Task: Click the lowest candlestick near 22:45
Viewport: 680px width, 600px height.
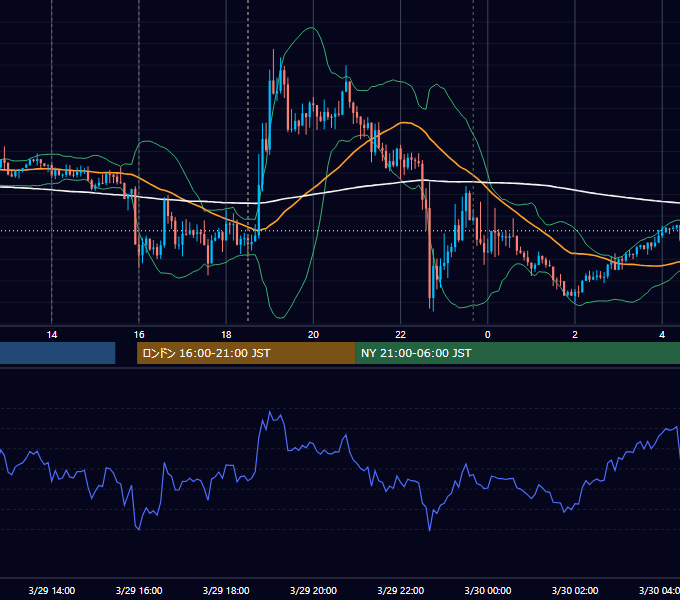Action: click(x=433, y=280)
